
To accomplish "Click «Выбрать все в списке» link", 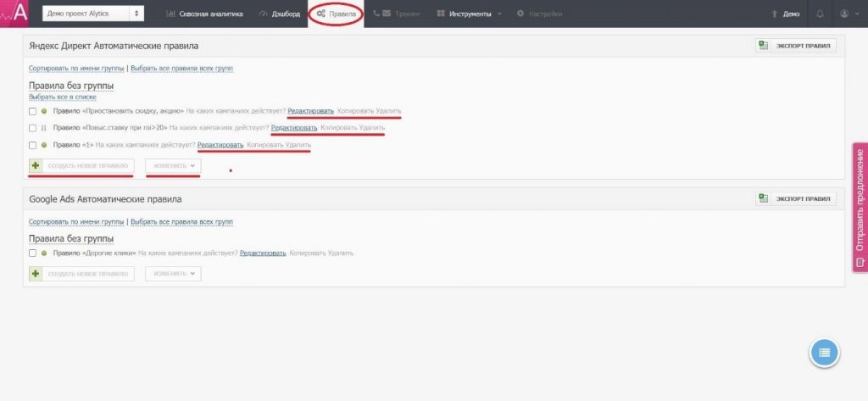I will 63,97.
